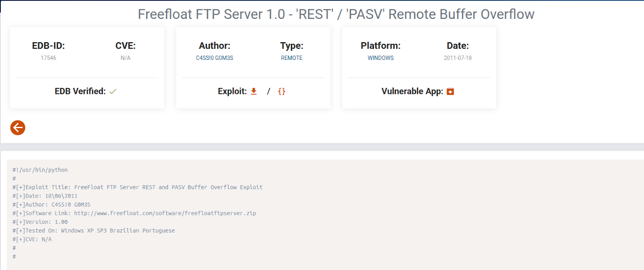Screen dimensions: 644x270
Task: Download the vulnerable app archive icon
Action: [450, 92]
